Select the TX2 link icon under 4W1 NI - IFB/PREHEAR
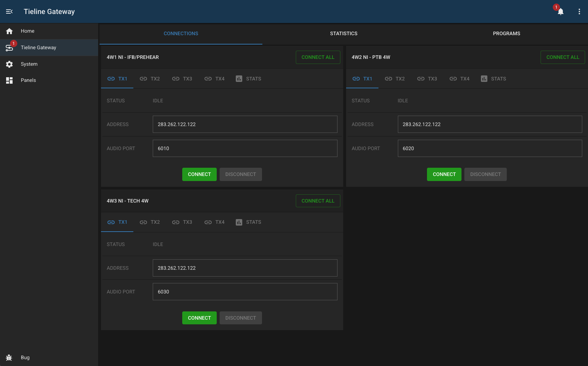This screenshot has height=366, width=588. 143,79
